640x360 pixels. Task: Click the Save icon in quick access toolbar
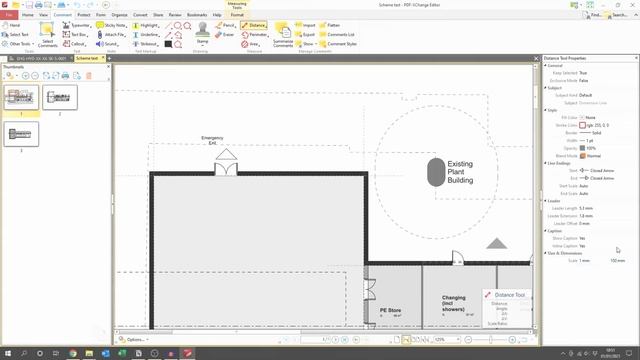[29, 5]
